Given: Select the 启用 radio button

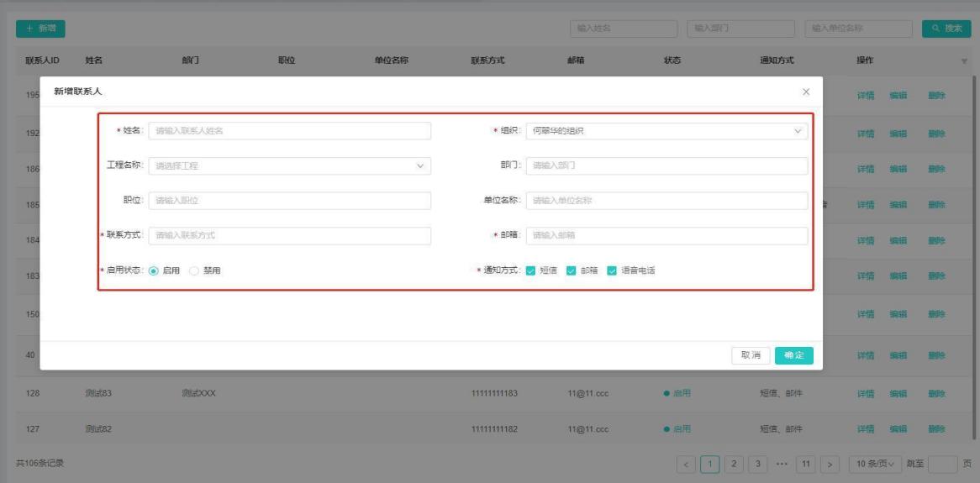Looking at the screenshot, I should pyautogui.click(x=154, y=270).
